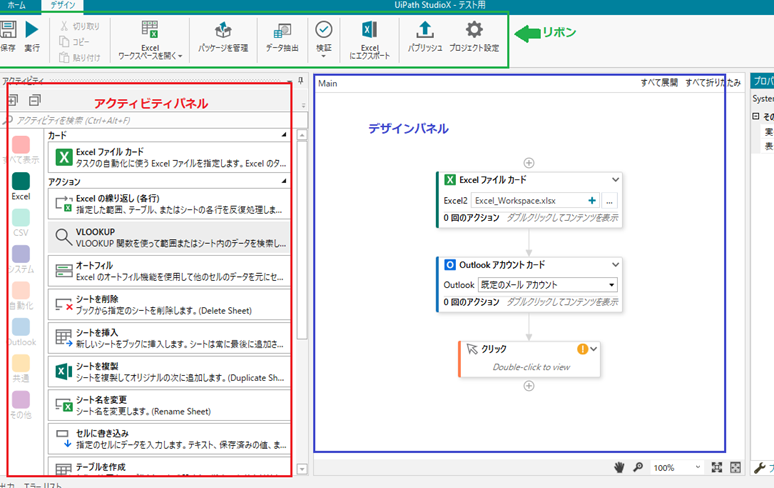
Task: Switch to the ホーム tab
Action: click(16, 5)
